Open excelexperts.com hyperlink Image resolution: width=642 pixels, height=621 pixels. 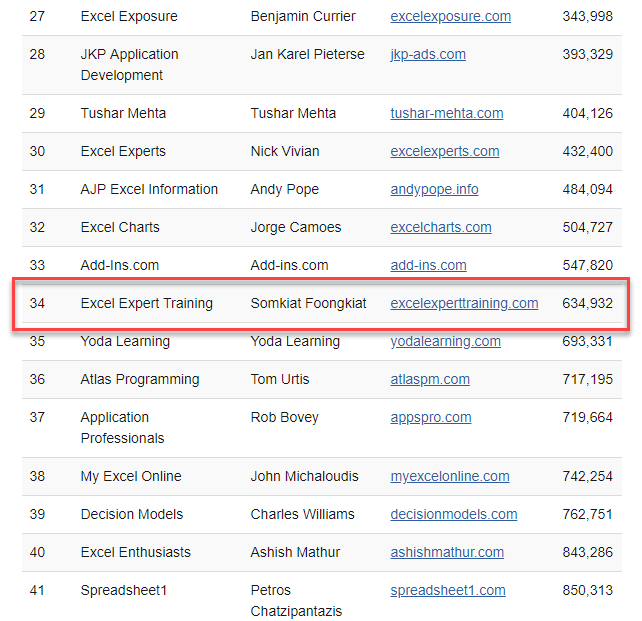tap(445, 151)
